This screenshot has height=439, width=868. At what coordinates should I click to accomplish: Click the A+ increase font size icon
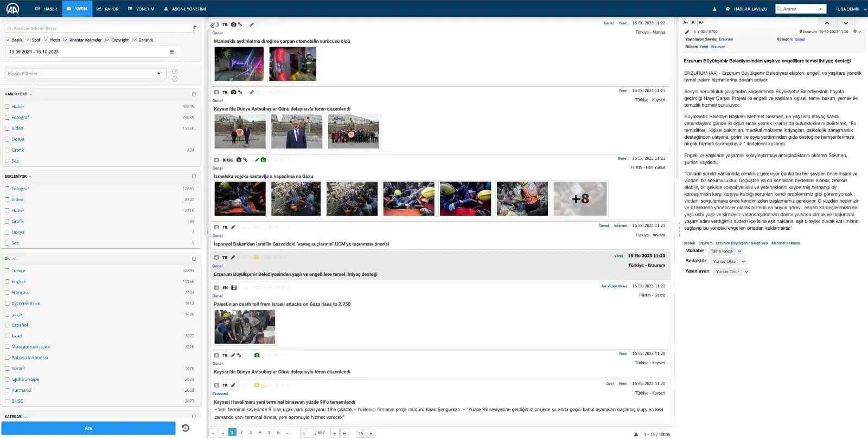[x=701, y=23]
